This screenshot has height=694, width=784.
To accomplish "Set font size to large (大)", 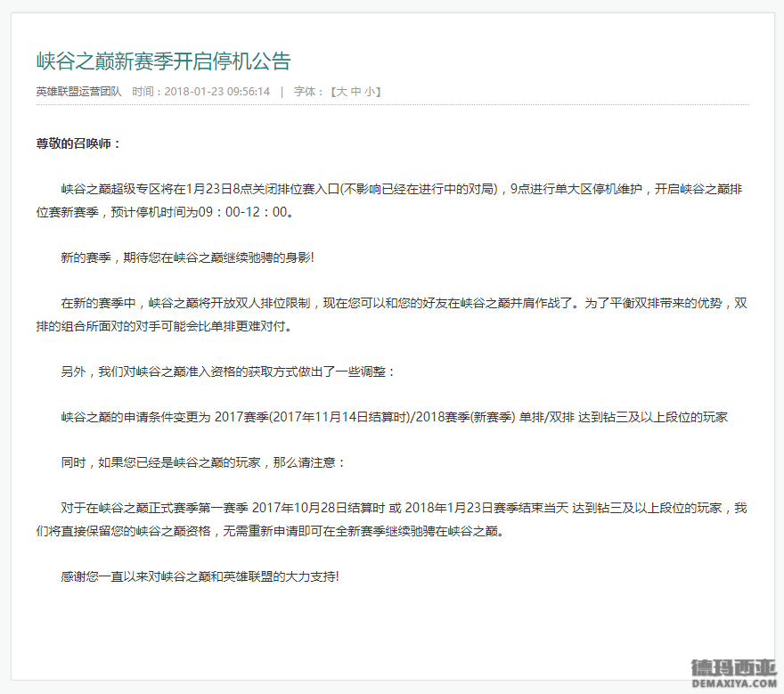I will click(342, 92).
